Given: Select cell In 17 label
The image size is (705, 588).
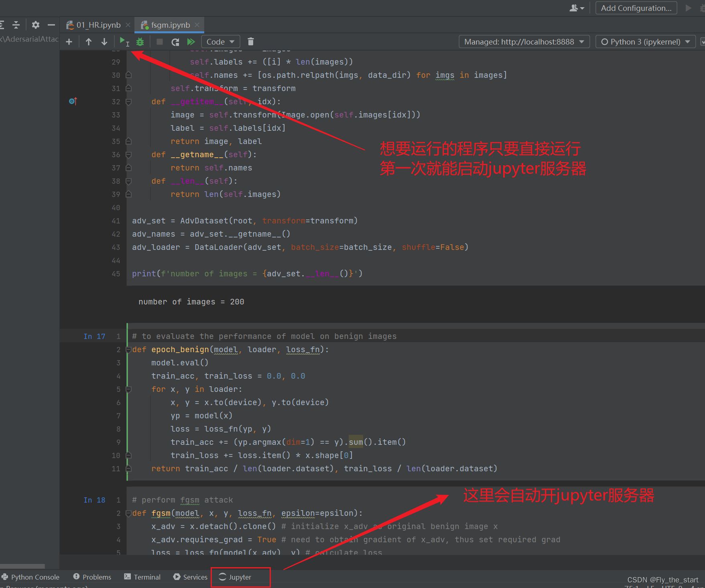Looking at the screenshot, I should (94, 337).
